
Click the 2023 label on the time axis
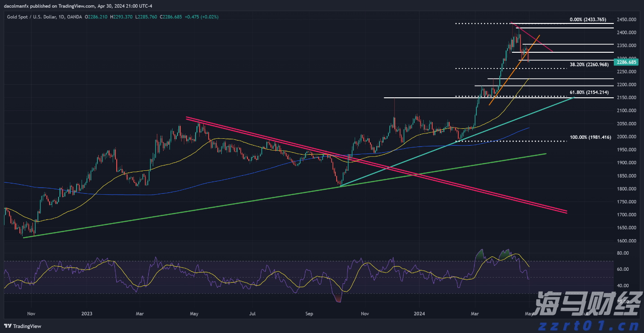point(86,313)
